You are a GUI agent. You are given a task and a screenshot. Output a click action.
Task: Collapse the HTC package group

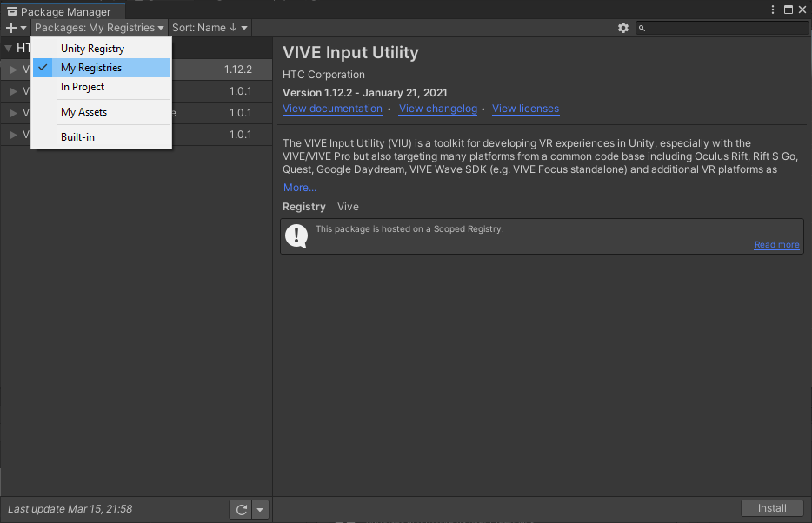click(9, 49)
